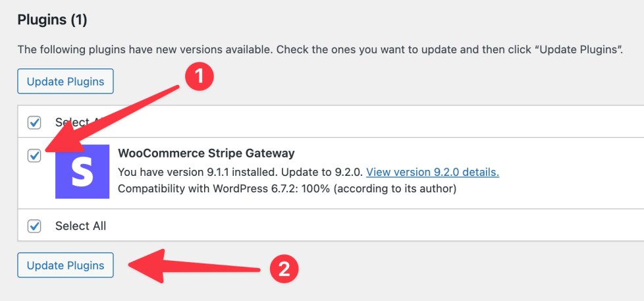Open the View version 9.2.0 details link
Viewport: 644px width, 301px height.
pos(432,173)
